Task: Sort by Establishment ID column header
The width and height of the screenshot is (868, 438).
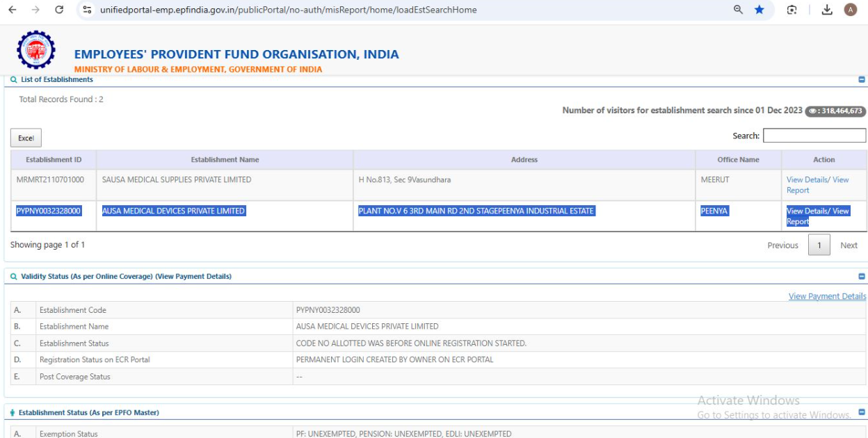Action: [x=54, y=160]
